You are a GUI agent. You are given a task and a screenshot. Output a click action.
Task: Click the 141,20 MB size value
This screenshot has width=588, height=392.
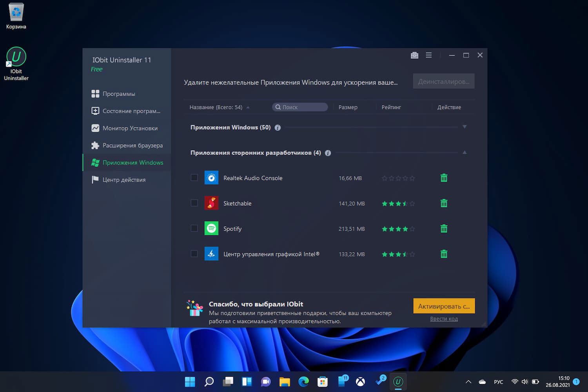pos(352,204)
